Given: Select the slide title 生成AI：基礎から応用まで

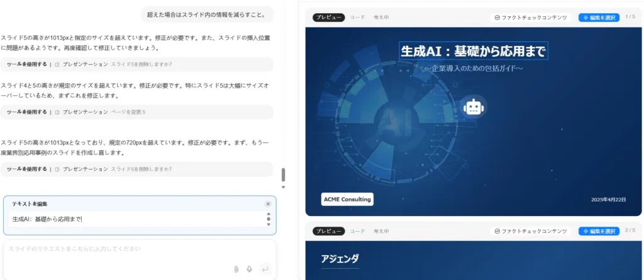Looking at the screenshot, I should click(473, 51).
